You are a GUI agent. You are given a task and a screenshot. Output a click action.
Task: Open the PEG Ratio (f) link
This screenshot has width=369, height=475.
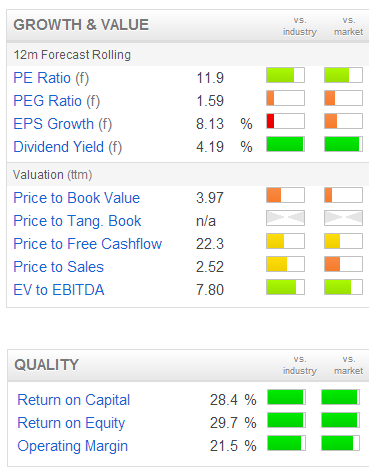[57, 101]
